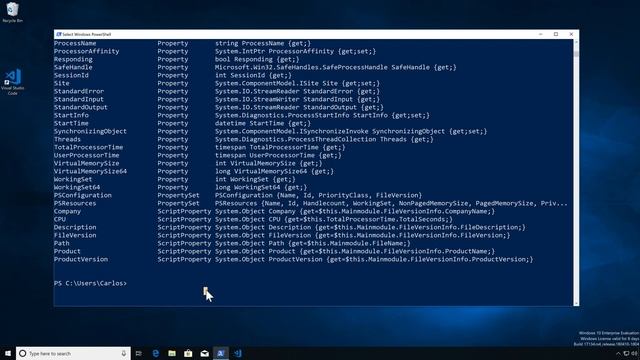Click the volume speaker icon in tray
The image size is (640, 360).
pos(634,353)
